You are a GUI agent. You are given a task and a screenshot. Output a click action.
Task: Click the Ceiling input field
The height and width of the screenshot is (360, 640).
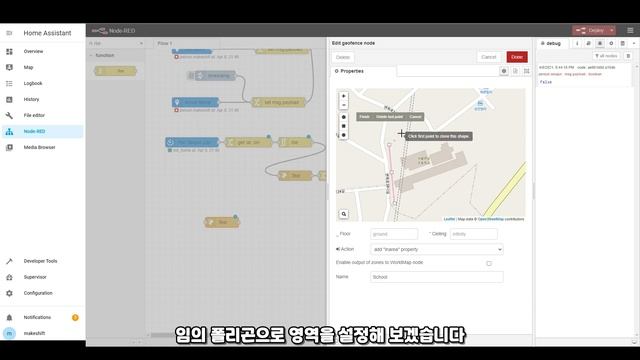[474, 234]
